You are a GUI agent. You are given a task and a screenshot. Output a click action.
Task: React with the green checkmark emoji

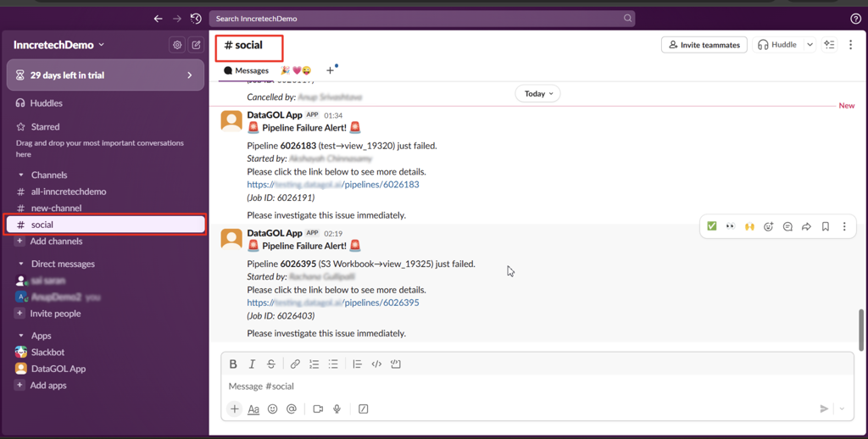(x=712, y=227)
